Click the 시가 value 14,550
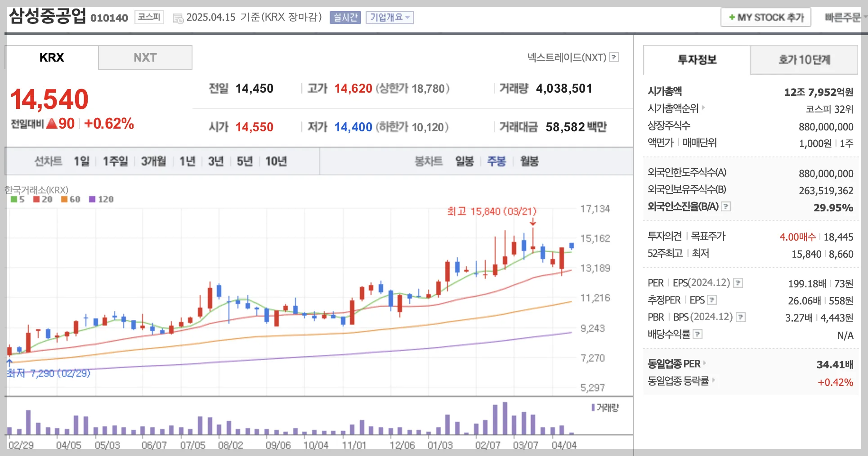This screenshot has height=456, width=868. [255, 127]
